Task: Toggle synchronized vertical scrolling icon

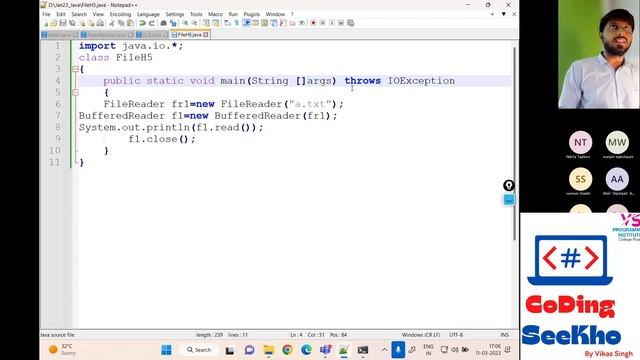Action: (206, 23)
